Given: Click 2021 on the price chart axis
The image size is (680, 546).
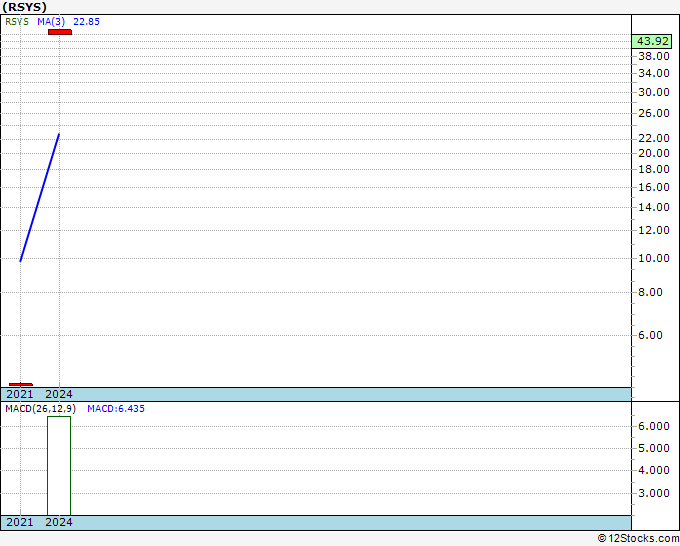Looking at the screenshot, I should click(x=20, y=394).
